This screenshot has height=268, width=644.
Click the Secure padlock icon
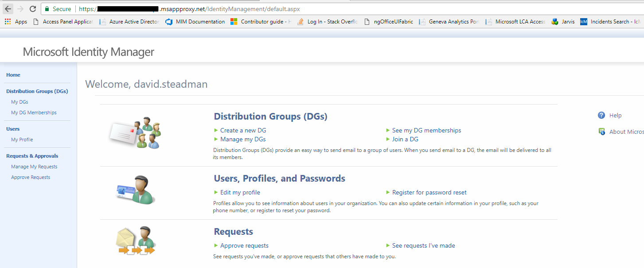coord(47,9)
